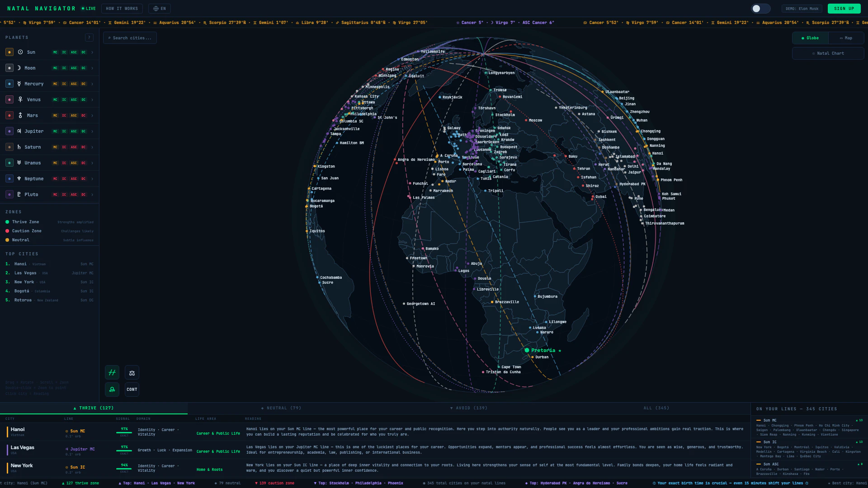The height and width of the screenshot is (488, 868).
Task: Toggle Mars visibility swatch checkbox
Action: click(9, 116)
